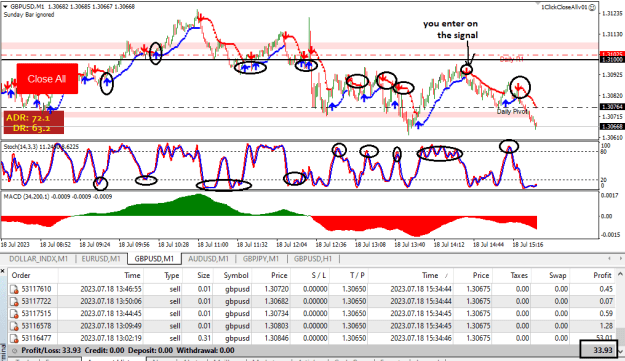The height and width of the screenshot is (361, 625).
Task: Close the Terminal panel with the x icon
Action: [3, 271]
